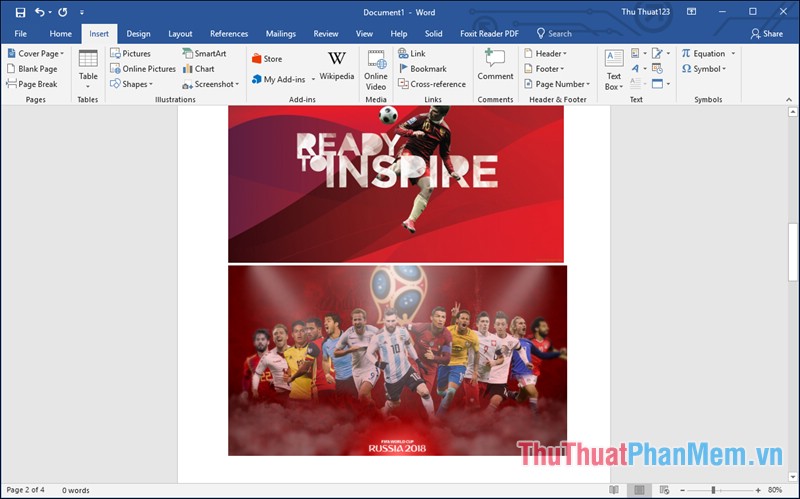Expand the My Add-ins dropdown arrow
800x499 pixels.
coord(313,80)
